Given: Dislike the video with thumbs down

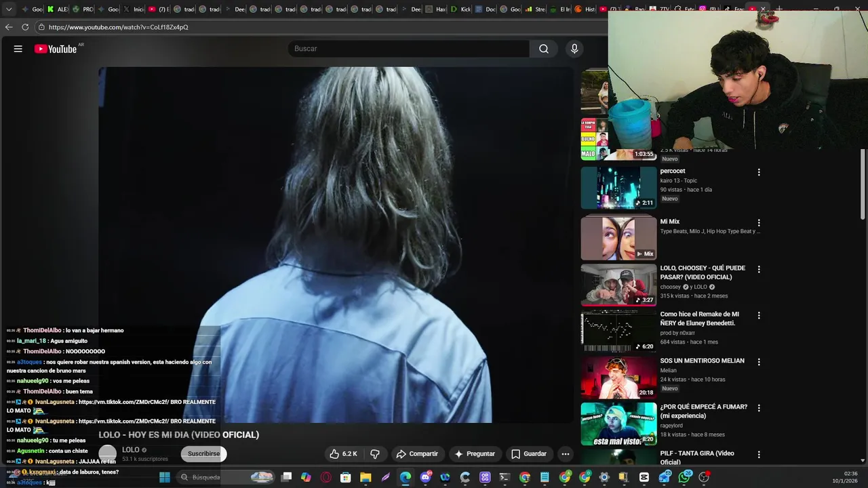Looking at the screenshot, I should point(375,453).
